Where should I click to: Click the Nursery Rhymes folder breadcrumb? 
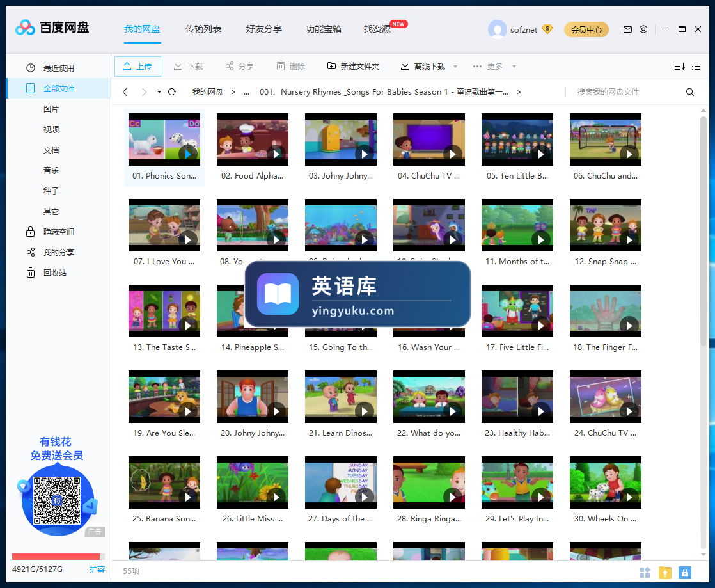pos(384,92)
